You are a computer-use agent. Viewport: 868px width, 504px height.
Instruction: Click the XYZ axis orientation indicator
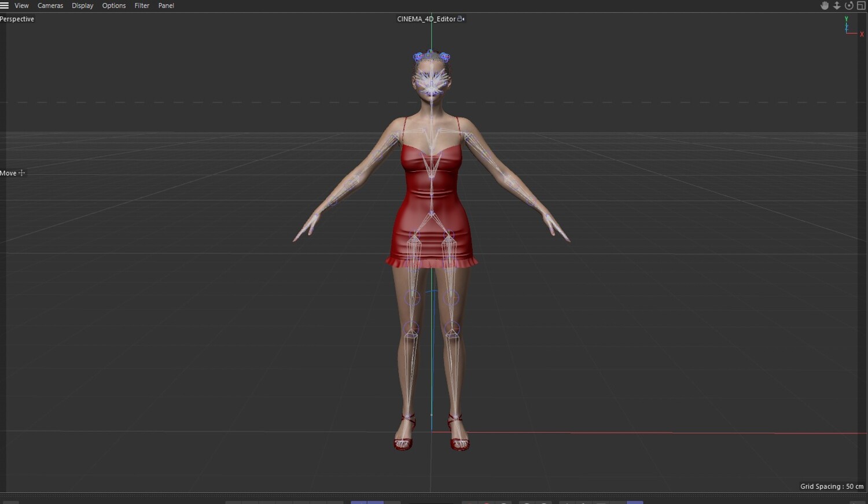[x=853, y=27]
